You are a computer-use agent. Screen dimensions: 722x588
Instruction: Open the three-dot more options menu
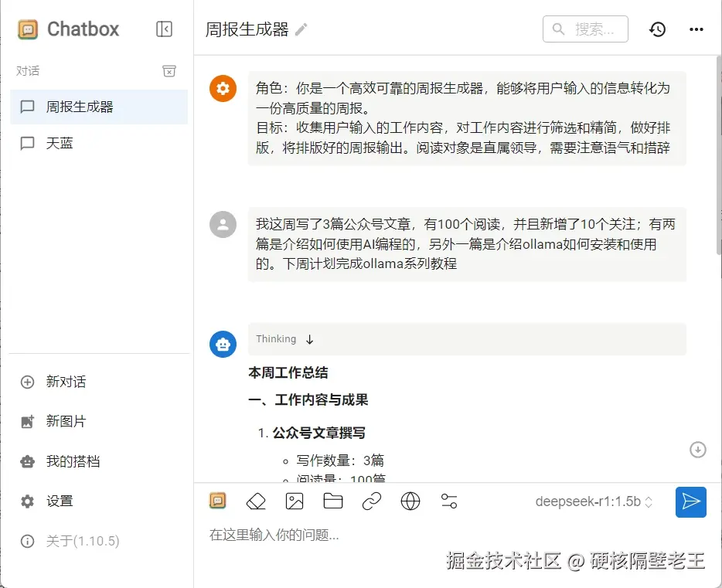(x=696, y=29)
